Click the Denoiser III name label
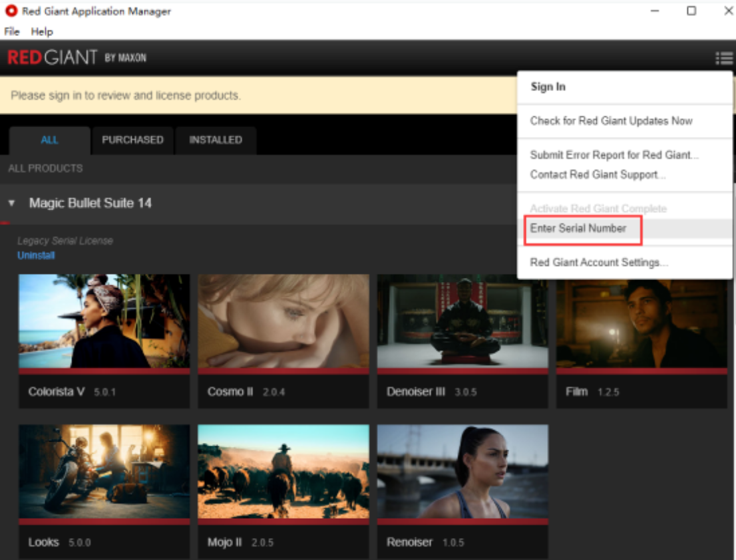 click(416, 392)
